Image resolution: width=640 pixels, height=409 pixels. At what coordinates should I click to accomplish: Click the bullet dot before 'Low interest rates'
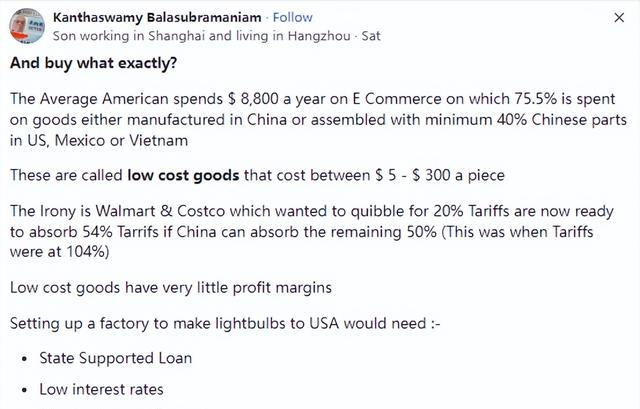tap(22, 390)
